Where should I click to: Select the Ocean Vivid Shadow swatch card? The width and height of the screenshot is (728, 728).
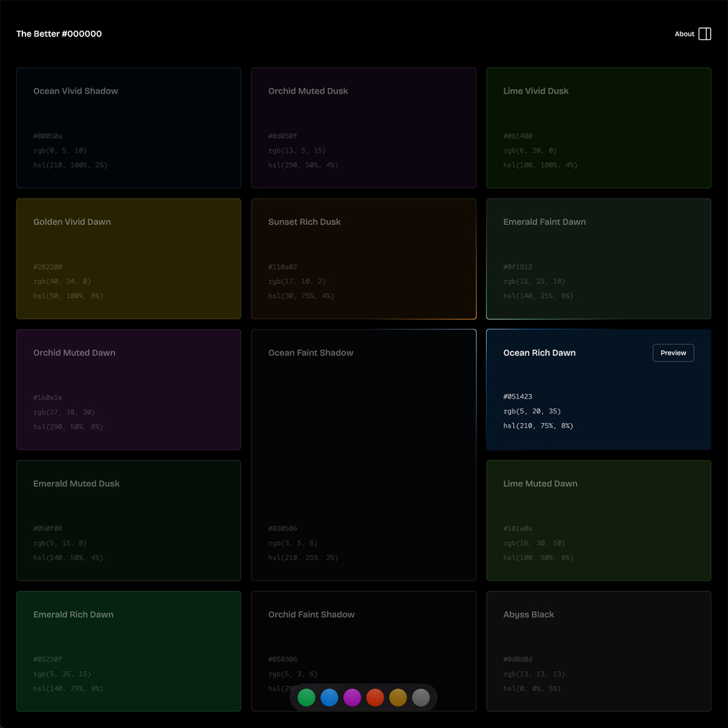click(x=129, y=127)
